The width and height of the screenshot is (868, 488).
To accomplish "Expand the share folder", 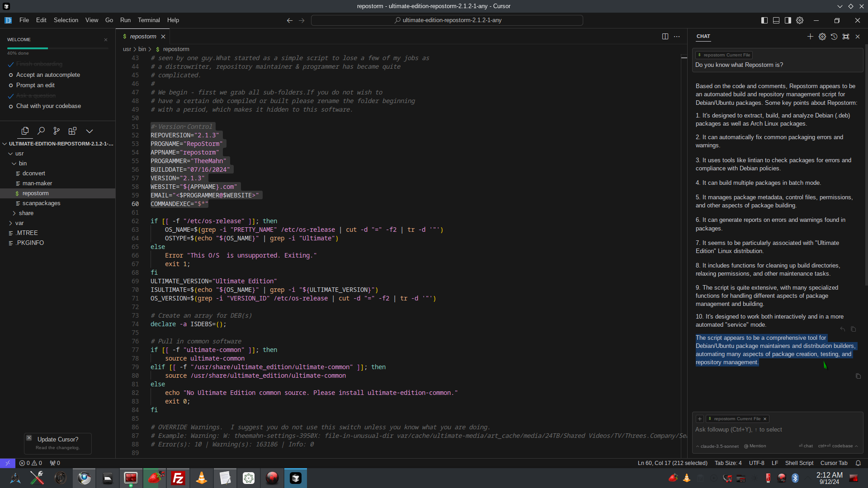I will tap(58, 213).
